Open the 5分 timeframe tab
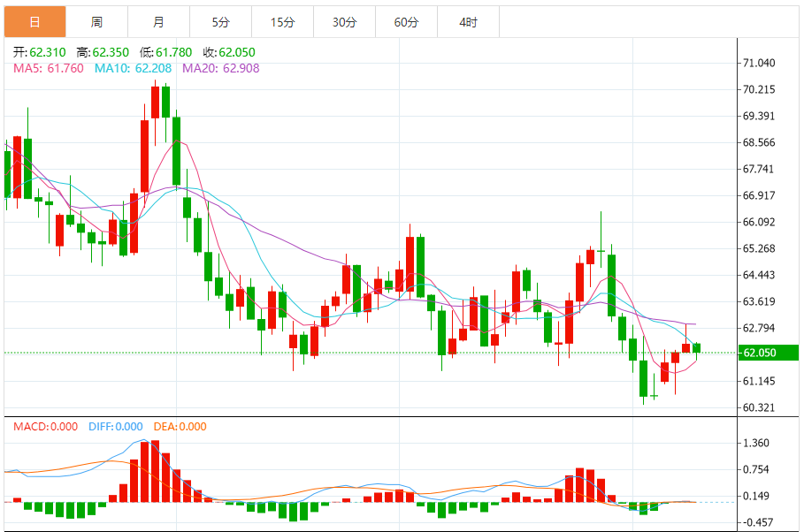The width and height of the screenshot is (804, 532). click(x=221, y=22)
